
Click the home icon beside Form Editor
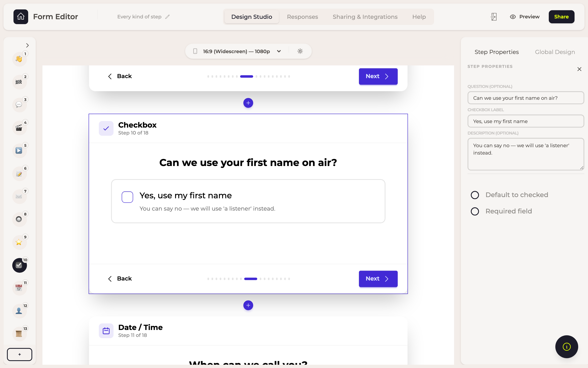click(x=21, y=17)
